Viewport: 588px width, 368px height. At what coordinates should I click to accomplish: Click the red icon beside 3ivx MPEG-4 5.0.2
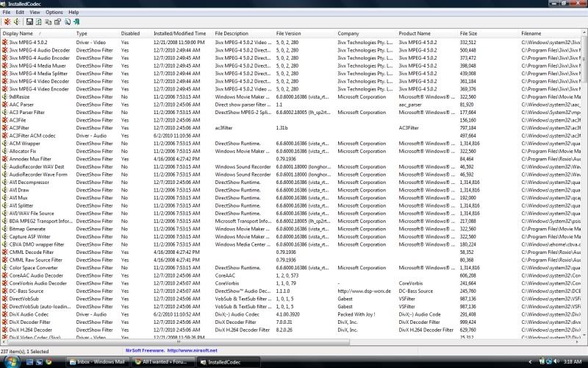(4, 43)
